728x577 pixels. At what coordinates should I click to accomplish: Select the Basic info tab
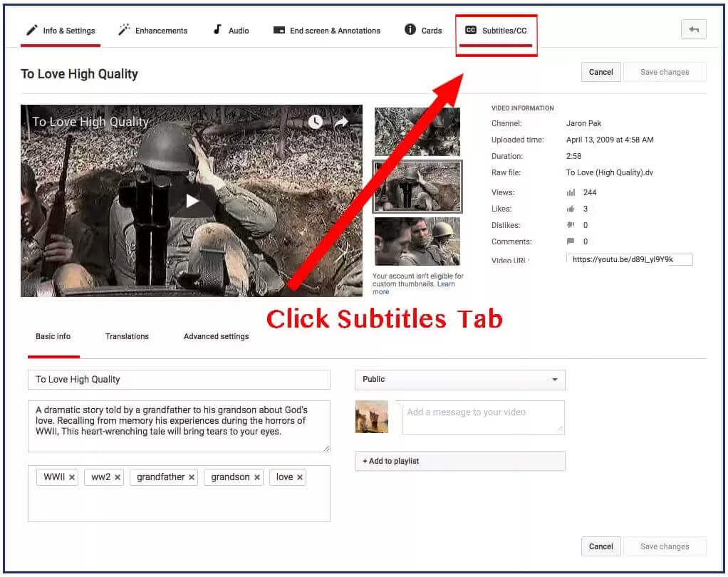[x=53, y=336]
